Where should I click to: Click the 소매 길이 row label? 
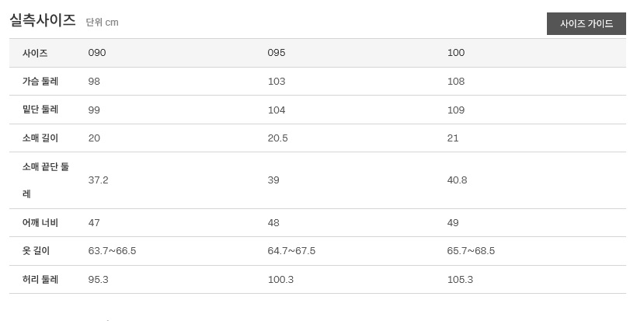coord(40,138)
